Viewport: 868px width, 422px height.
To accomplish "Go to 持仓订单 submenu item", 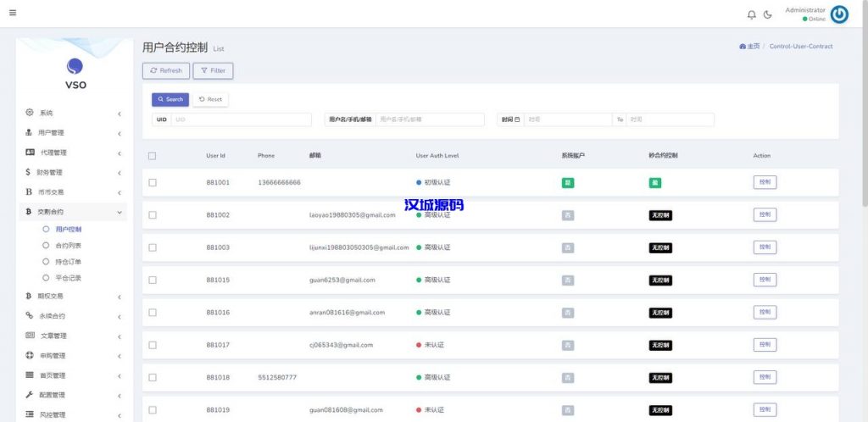I will point(68,262).
